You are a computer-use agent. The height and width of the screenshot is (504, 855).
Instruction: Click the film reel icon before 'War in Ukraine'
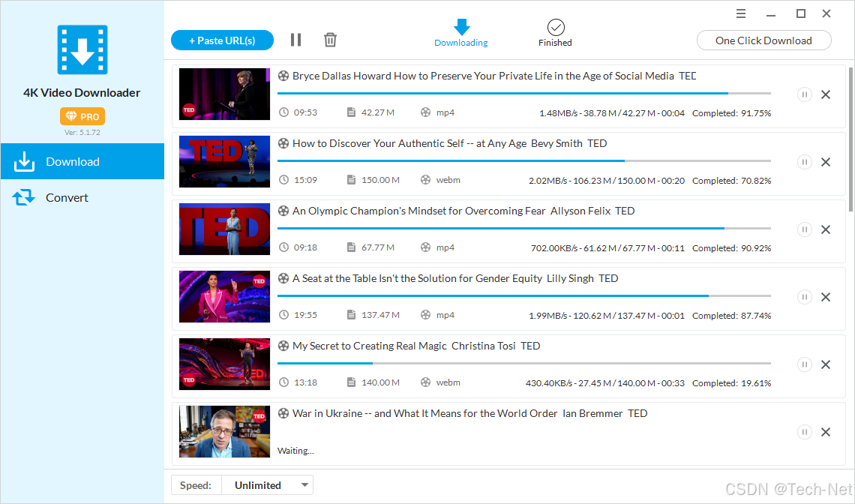283,413
